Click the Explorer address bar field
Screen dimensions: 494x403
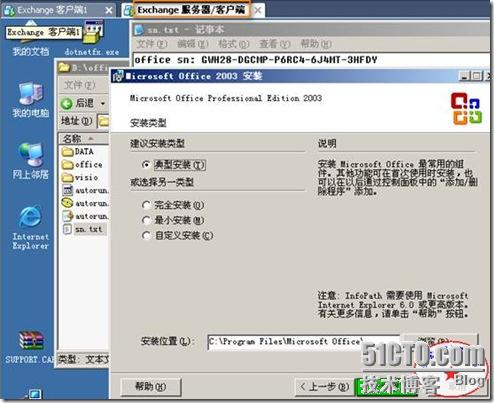103,121
